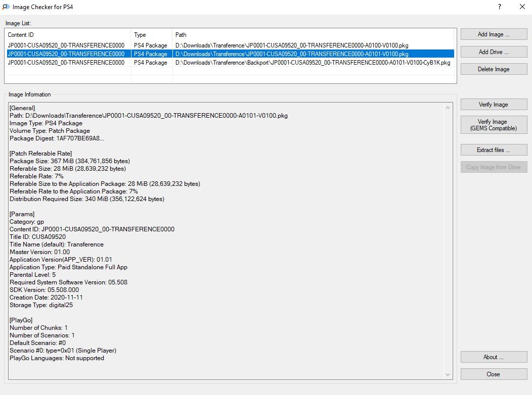Open the Extract files dialog
Viewport: 532px width, 395px height.
pos(494,150)
